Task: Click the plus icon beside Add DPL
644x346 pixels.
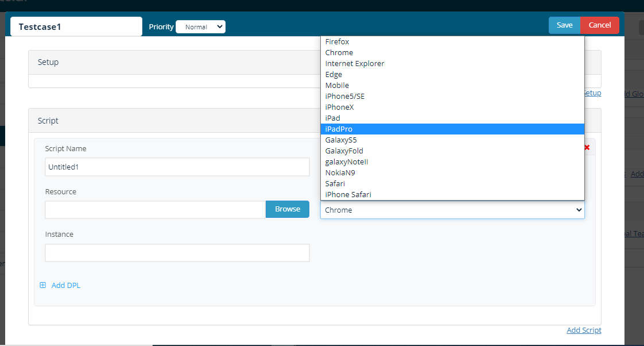Action: (42, 285)
